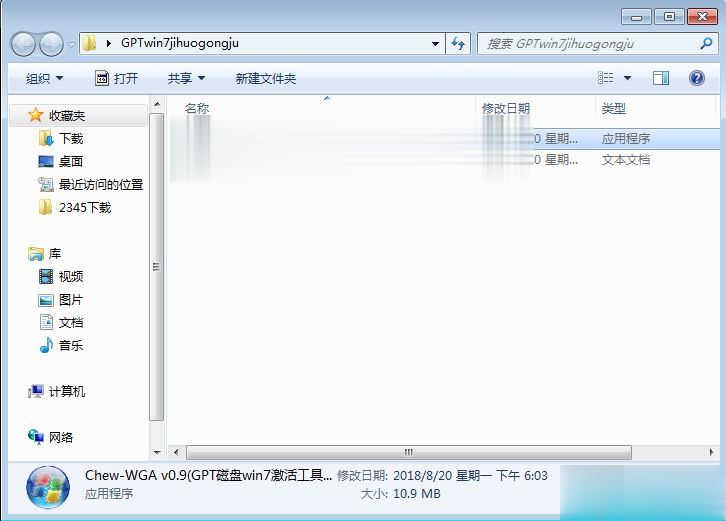This screenshot has width=726, height=521.
Task: Click 新建文件夹 button
Action: click(265, 78)
